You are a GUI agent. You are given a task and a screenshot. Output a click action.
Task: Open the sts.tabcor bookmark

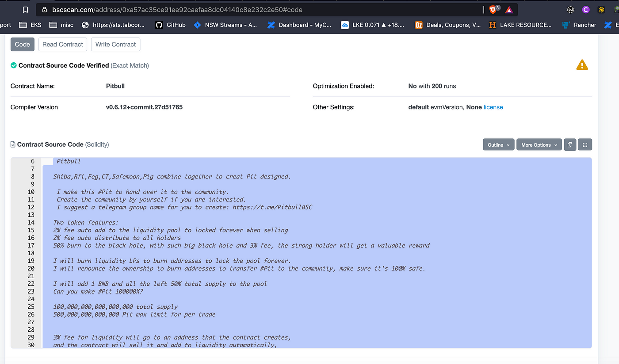(113, 25)
